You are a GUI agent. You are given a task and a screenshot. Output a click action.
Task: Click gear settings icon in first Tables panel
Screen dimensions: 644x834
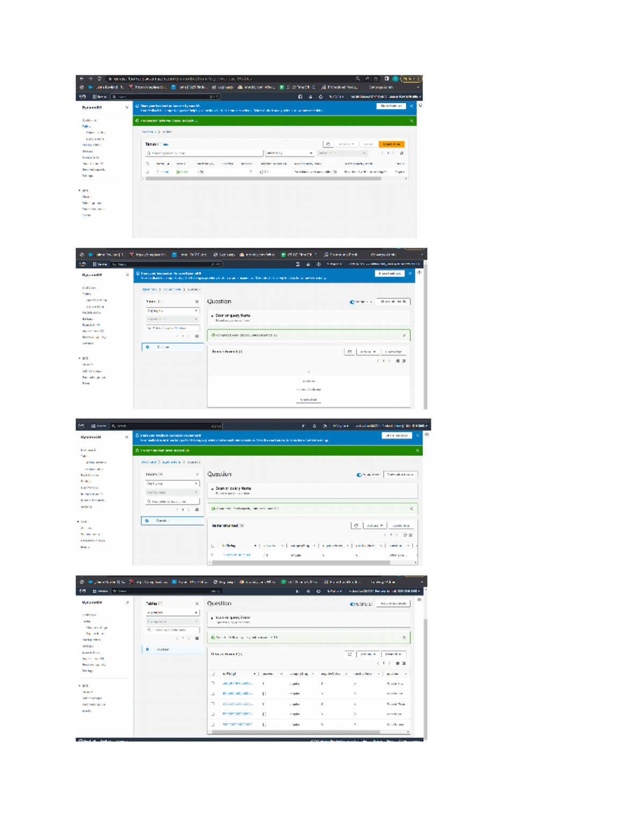(401, 153)
